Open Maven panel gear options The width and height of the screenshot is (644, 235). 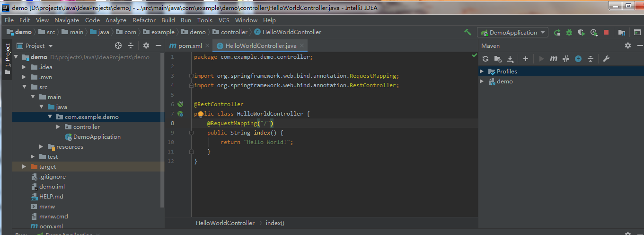[x=627, y=45]
